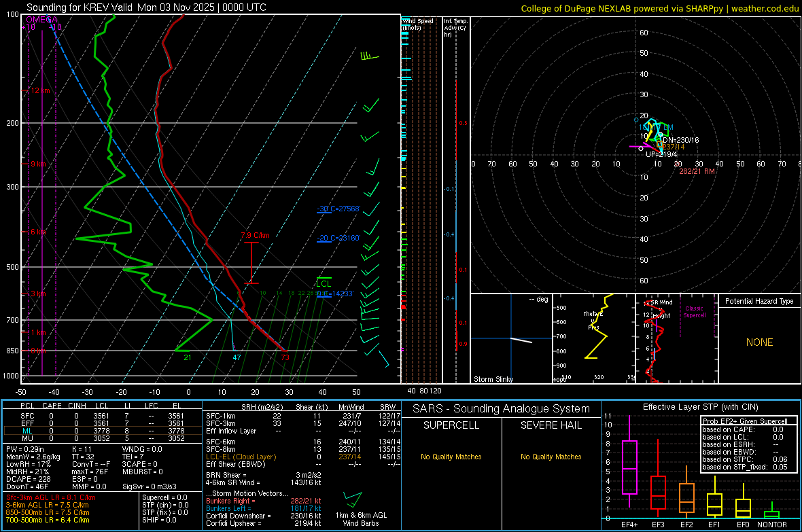Click the based on STPC: 0.06 line
Screen dimensions: 802x532
coord(745,459)
